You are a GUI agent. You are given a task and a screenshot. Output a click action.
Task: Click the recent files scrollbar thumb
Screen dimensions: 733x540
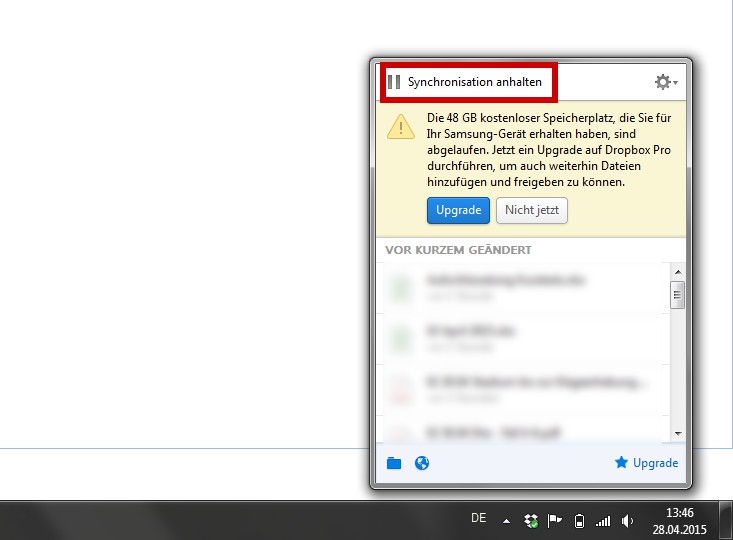(x=678, y=294)
